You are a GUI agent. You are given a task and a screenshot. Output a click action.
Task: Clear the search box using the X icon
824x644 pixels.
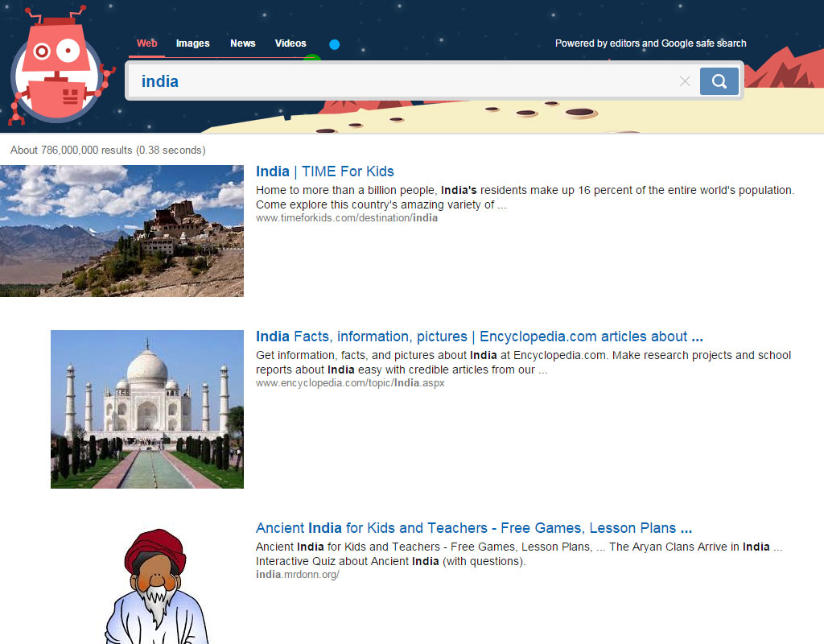pos(685,81)
